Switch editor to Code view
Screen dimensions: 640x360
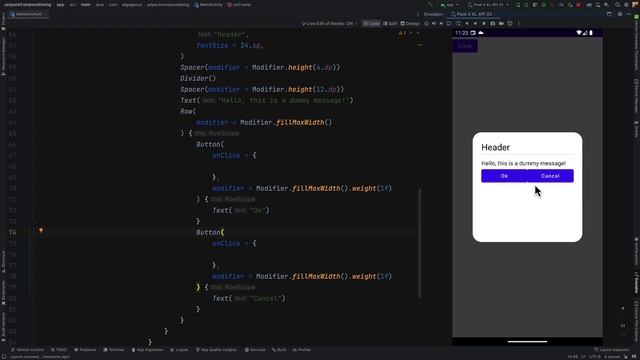[x=371, y=24]
